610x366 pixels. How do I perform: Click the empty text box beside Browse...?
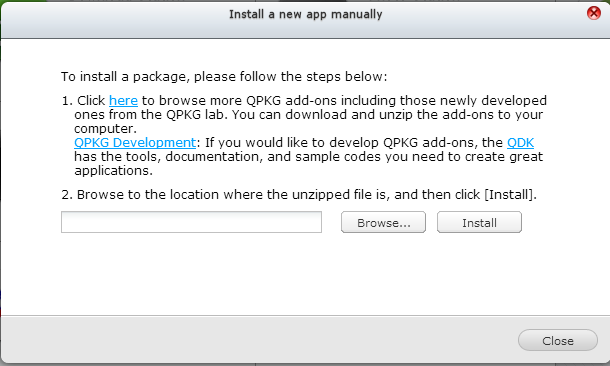coord(191,222)
